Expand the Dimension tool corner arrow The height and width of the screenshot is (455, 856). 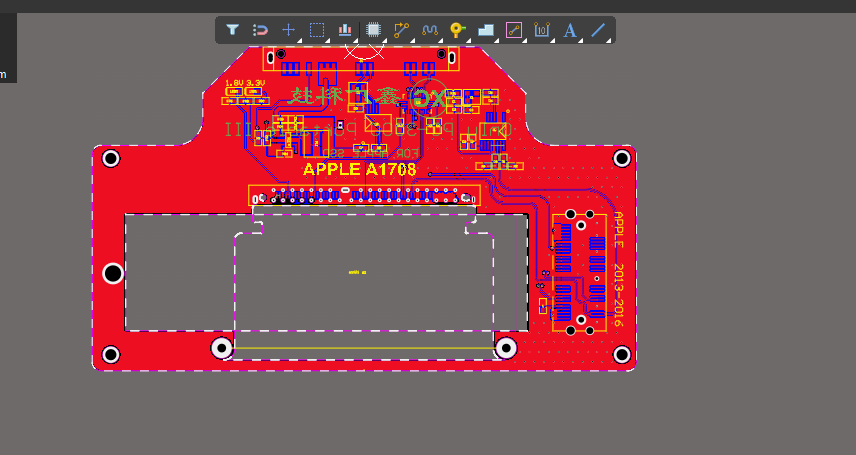coord(553,40)
